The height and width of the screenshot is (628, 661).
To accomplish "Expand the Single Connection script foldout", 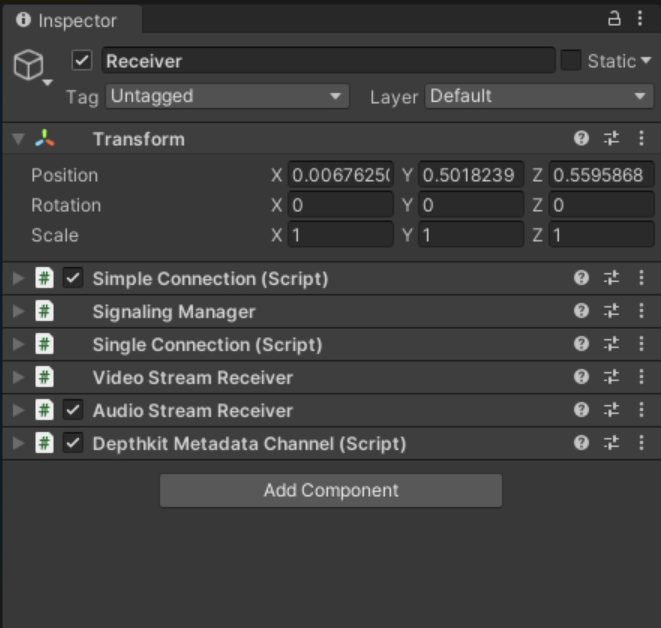I will point(18,344).
